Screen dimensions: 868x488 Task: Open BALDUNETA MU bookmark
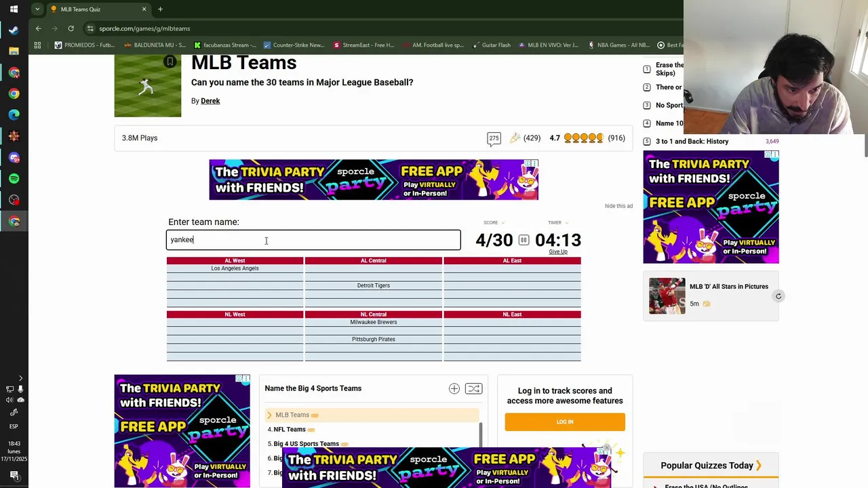tap(154, 45)
